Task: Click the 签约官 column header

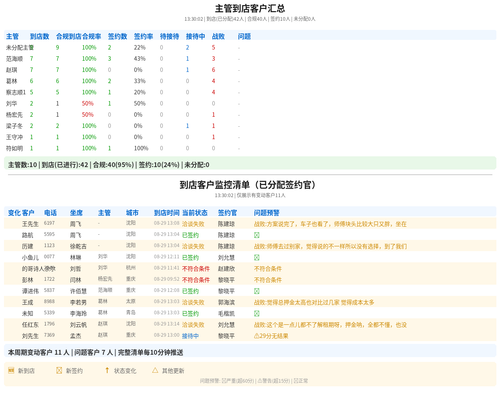Action: coord(227,213)
